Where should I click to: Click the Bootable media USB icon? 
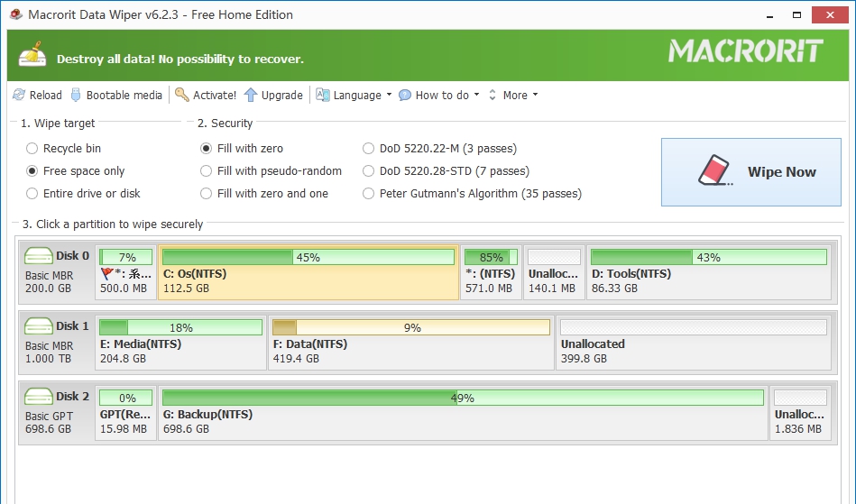(x=76, y=95)
